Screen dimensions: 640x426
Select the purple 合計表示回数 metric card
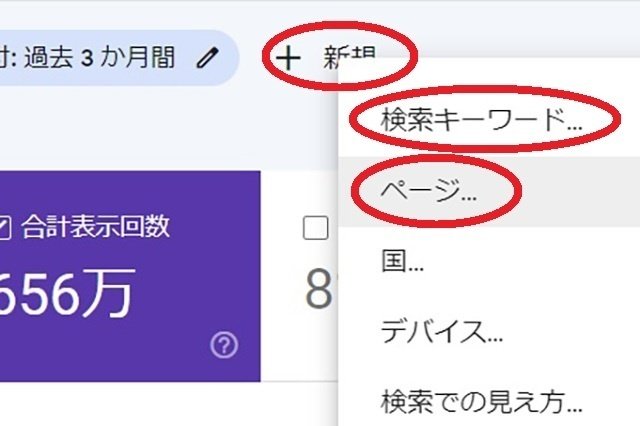130,276
